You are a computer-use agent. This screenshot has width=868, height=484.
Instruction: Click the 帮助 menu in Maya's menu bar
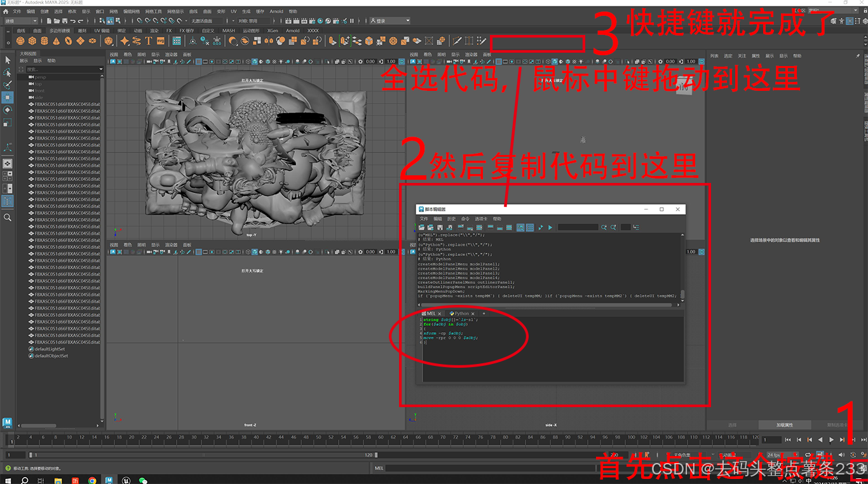pos(292,11)
